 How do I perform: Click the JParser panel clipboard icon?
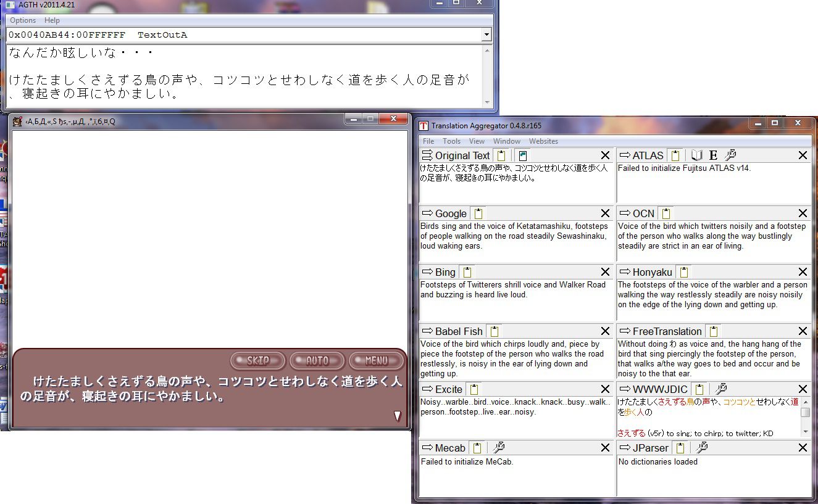pyautogui.click(x=680, y=448)
